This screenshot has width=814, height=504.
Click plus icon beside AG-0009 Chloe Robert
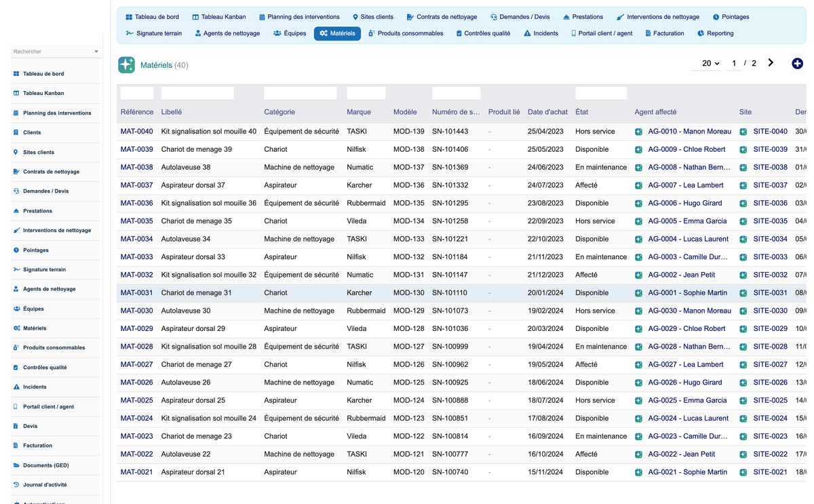(638, 149)
